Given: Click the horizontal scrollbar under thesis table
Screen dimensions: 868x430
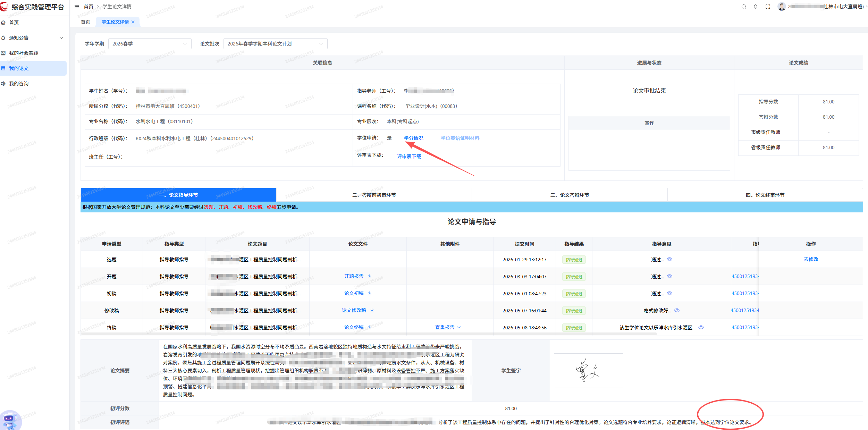Looking at the screenshot, I should (369, 334).
